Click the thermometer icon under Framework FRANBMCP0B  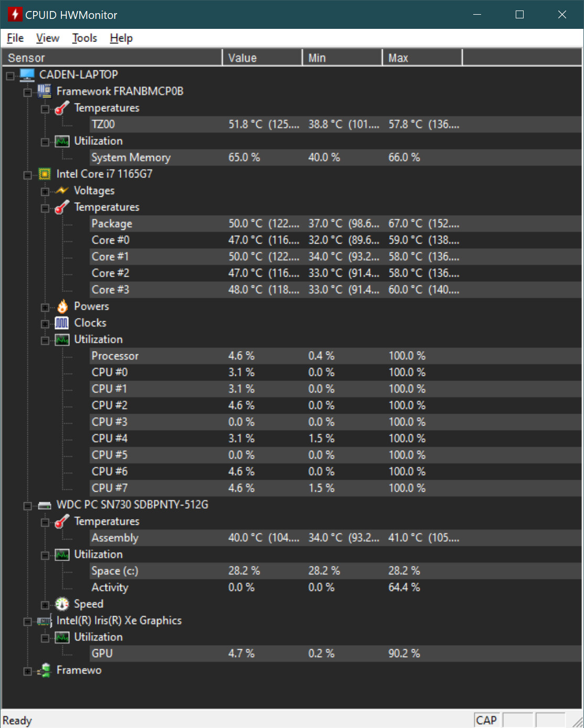coord(62,108)
